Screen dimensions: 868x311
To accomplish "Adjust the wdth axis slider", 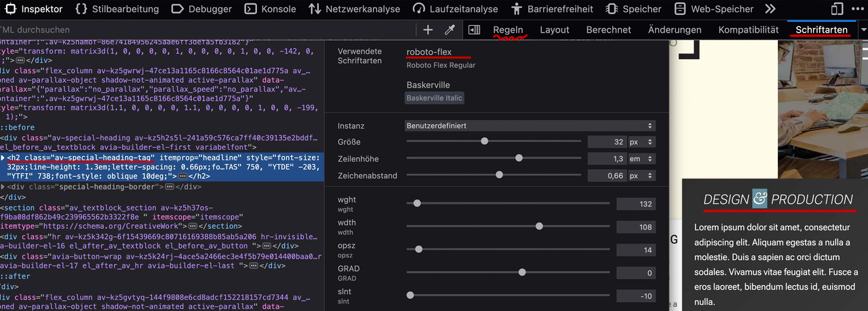I will point(508,226).
